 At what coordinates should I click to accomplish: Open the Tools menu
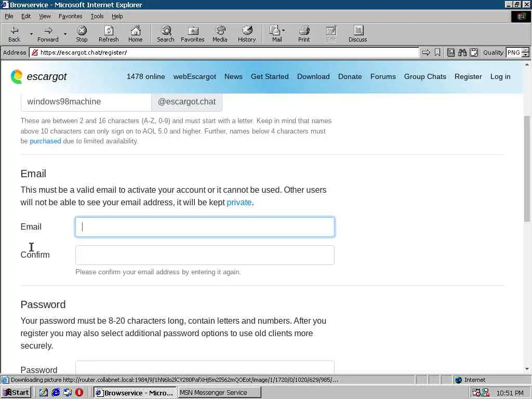click(x=97, y=16)
